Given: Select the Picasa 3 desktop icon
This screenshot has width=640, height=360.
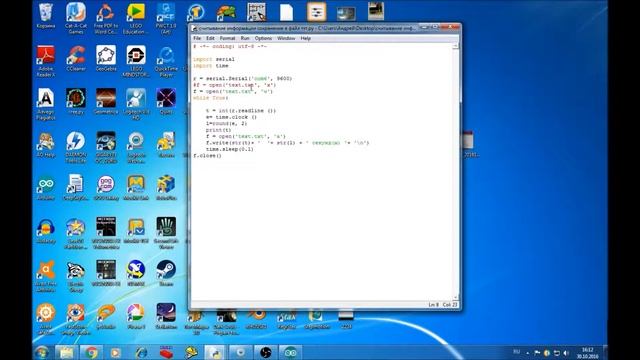Looking at the screenshot, I should 136,316.
